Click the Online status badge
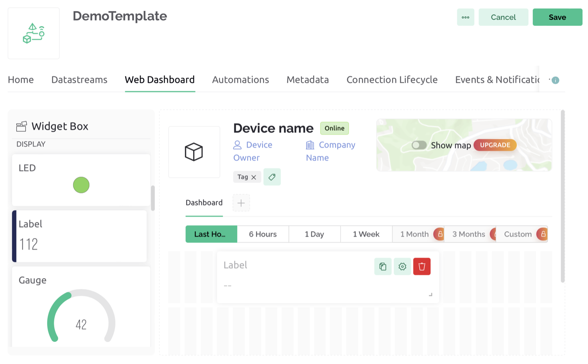 pos(335,128)
